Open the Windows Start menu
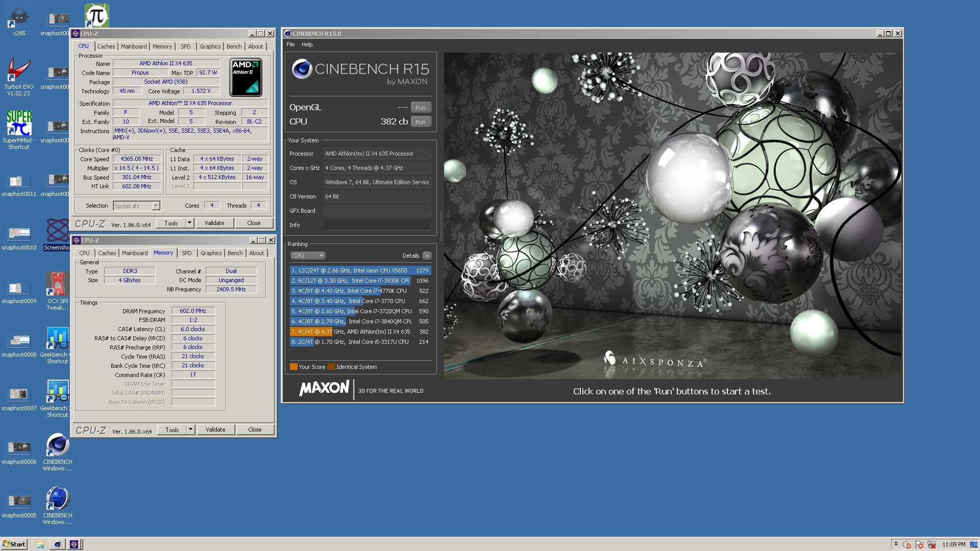The height and width of the screenshot is (551, 980). pos(14,544)
